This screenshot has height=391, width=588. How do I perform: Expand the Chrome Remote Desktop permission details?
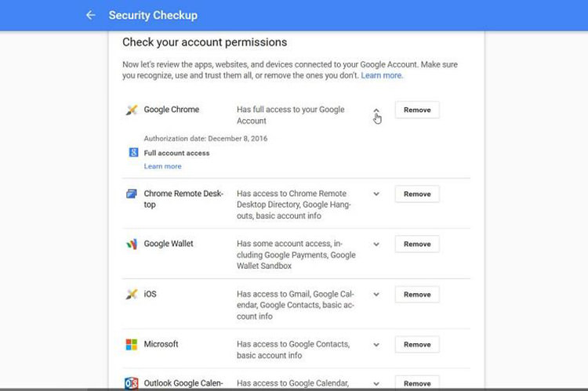click(x=376, y=194)
